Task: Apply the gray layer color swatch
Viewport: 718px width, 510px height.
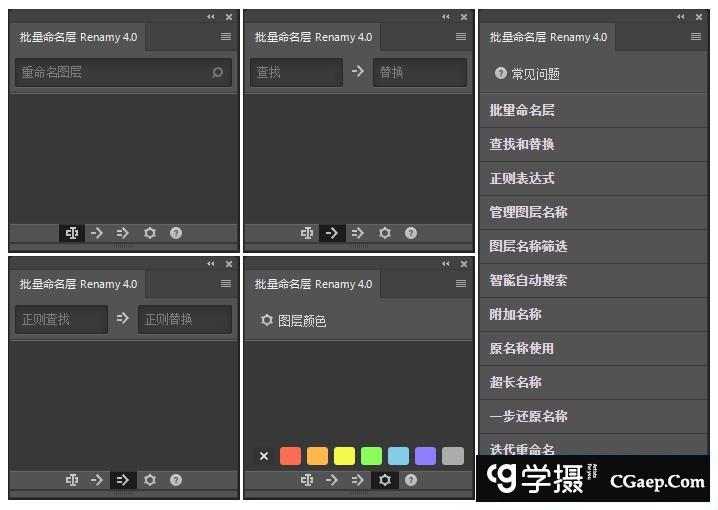Action: 453,456
